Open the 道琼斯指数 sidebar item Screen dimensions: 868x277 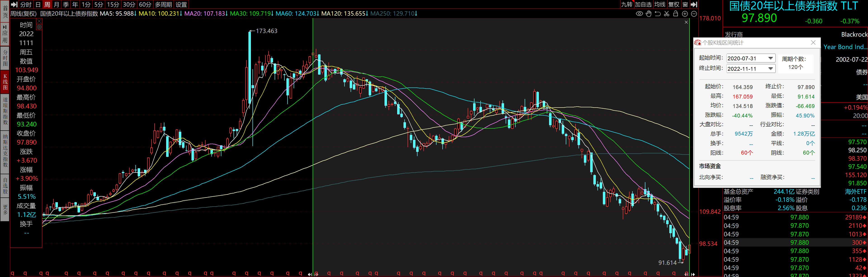click(x=5, y=110)
